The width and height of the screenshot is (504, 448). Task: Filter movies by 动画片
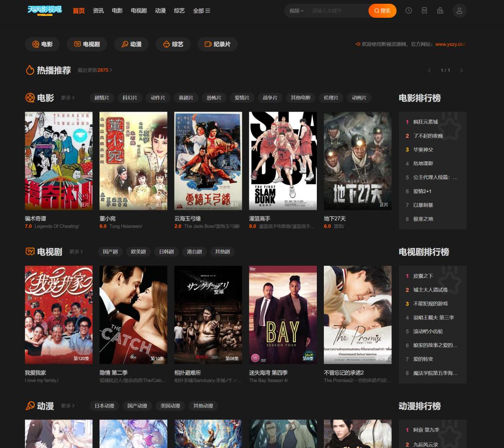click(x=359, y=98)
